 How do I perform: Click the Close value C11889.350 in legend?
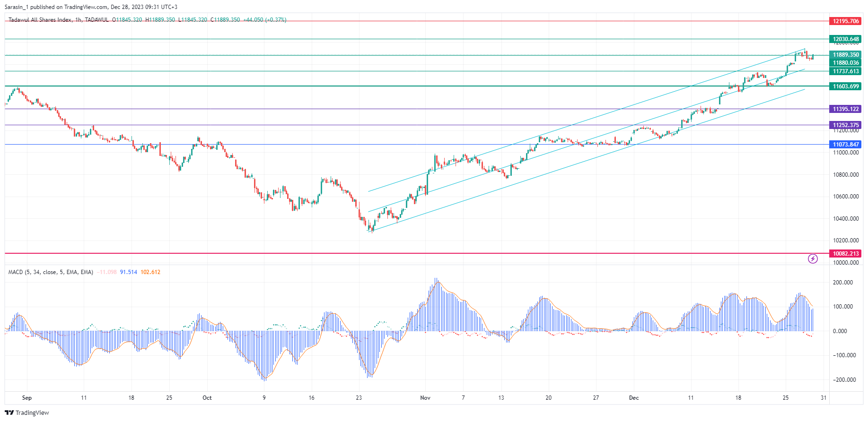[225, 20]
